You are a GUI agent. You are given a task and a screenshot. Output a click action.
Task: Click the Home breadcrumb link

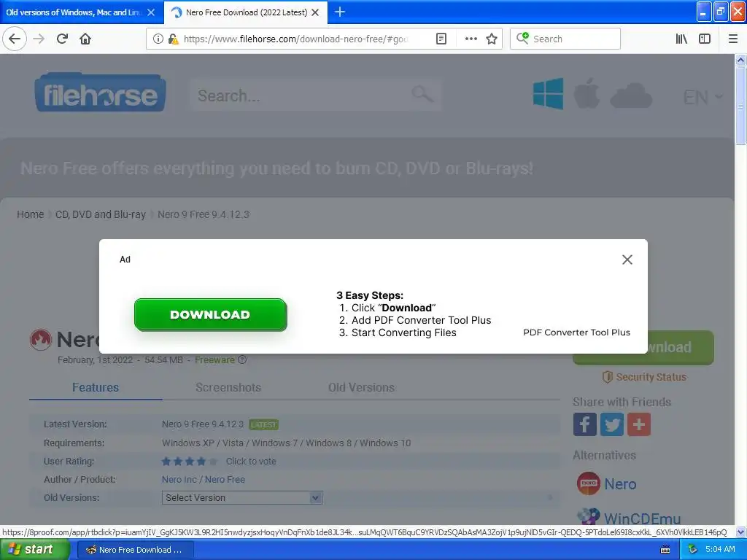(x=31, y=214)
